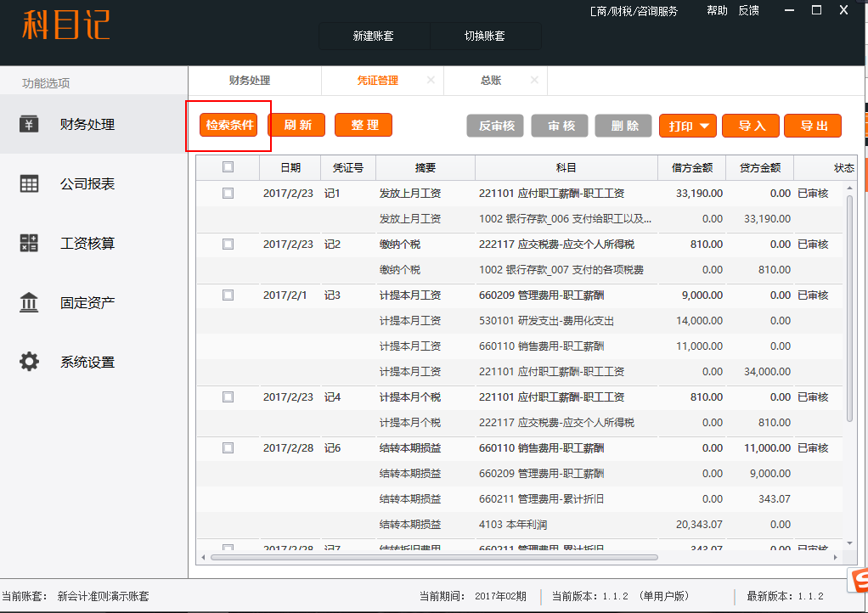Screen dimensions: 868x613
Task: Click the 公司报表 table grid icon
Action: click(x=30, y=184)
